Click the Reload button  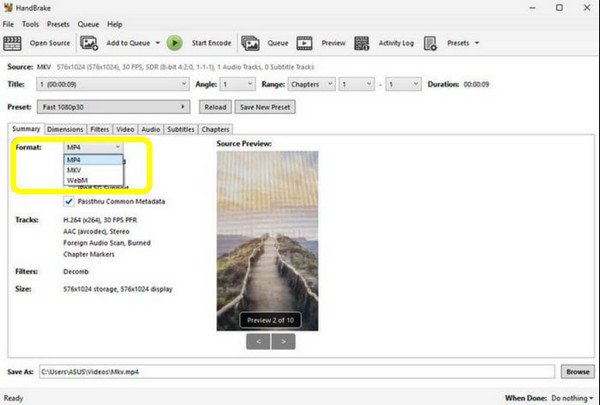click(x=215, y=107)
